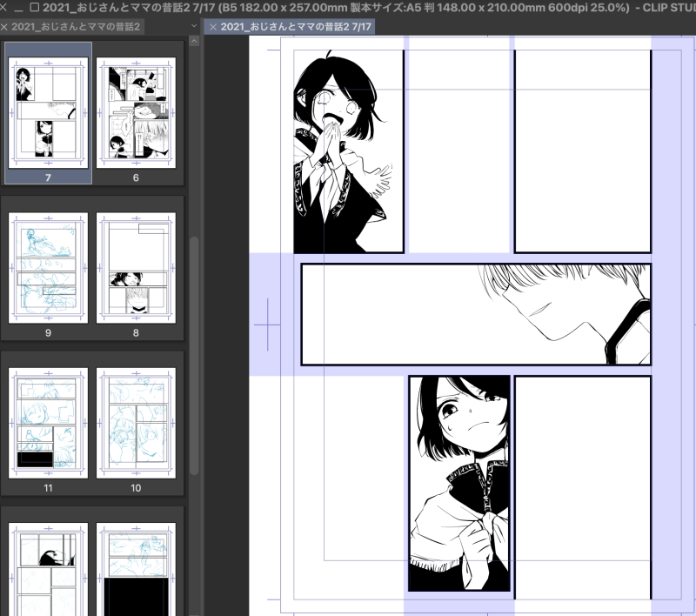Select page 11 thumbnail
696x616 pixels.
(48, 423)
